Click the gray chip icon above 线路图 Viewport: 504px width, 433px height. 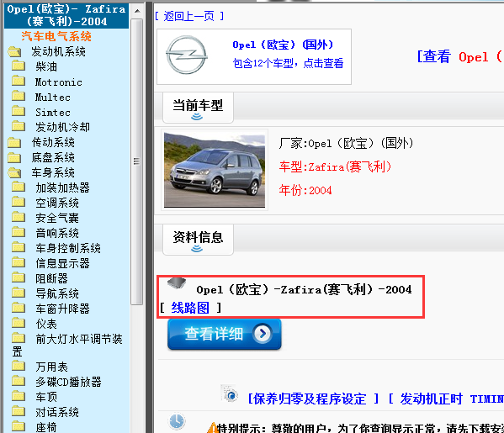(177, 283)
